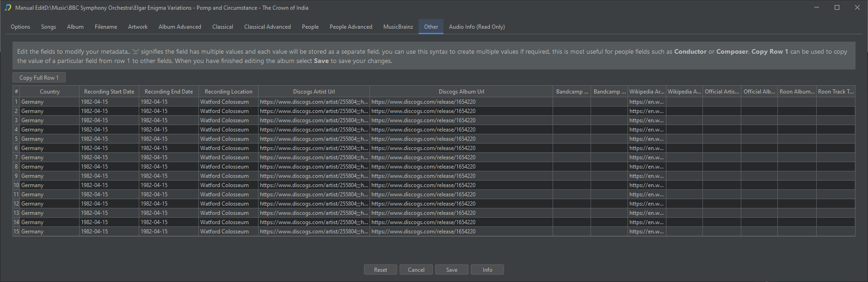
Task: Open the People Advanced tab
Action: point(351,27)
